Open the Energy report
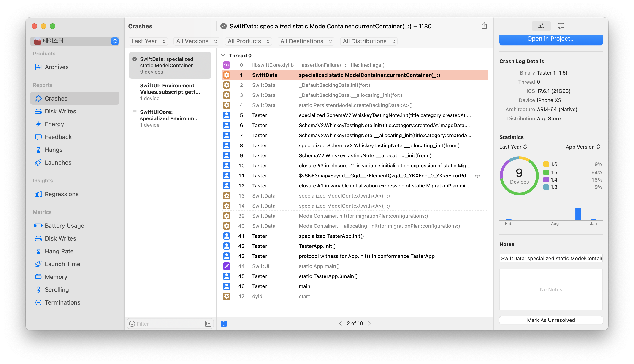 point(75,124)
